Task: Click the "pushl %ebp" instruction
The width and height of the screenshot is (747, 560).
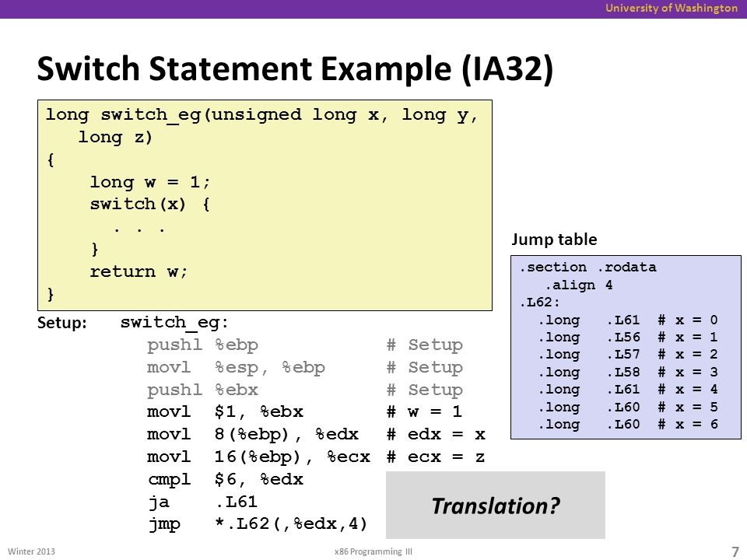Action: point(202,345)
